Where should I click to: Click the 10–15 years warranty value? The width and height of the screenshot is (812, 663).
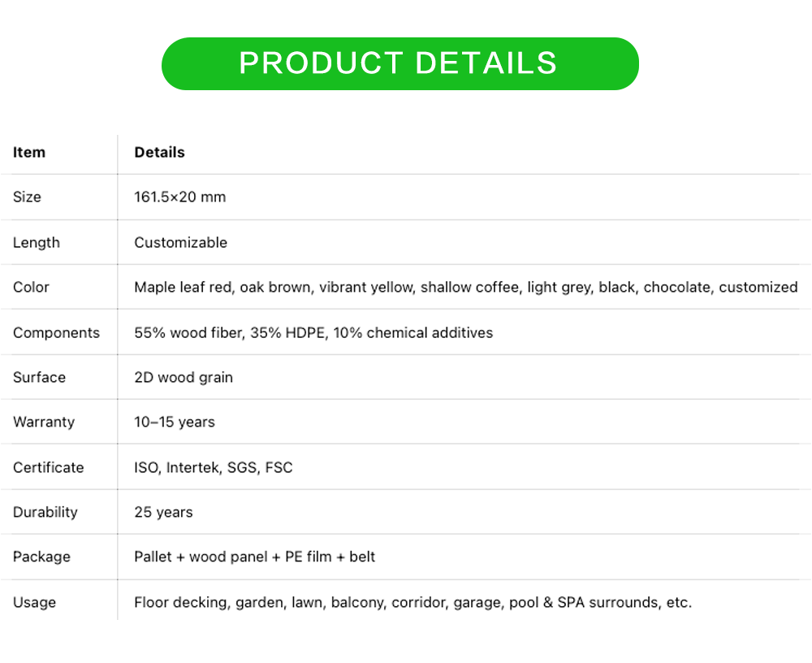click(x=174, y=422)
